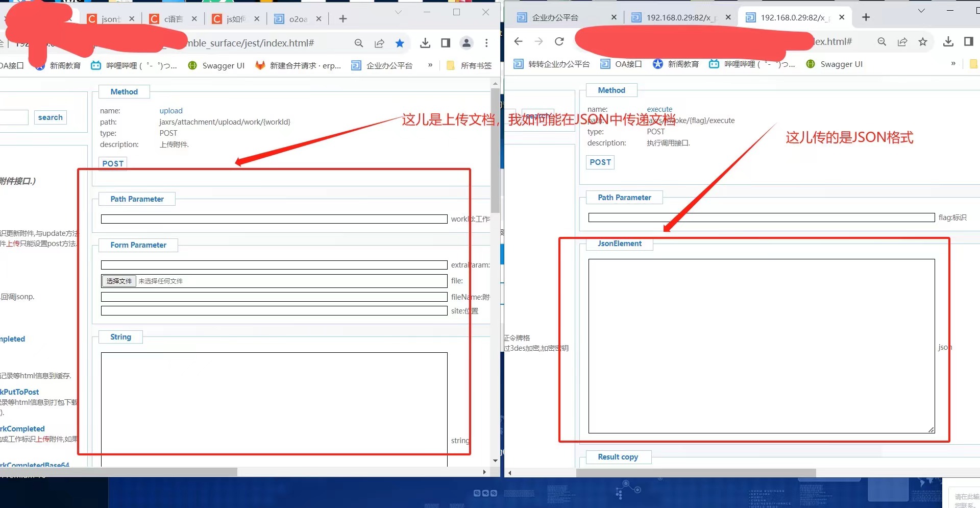Focus the extraParam form field
980x508 pixels.
[274, 265]
